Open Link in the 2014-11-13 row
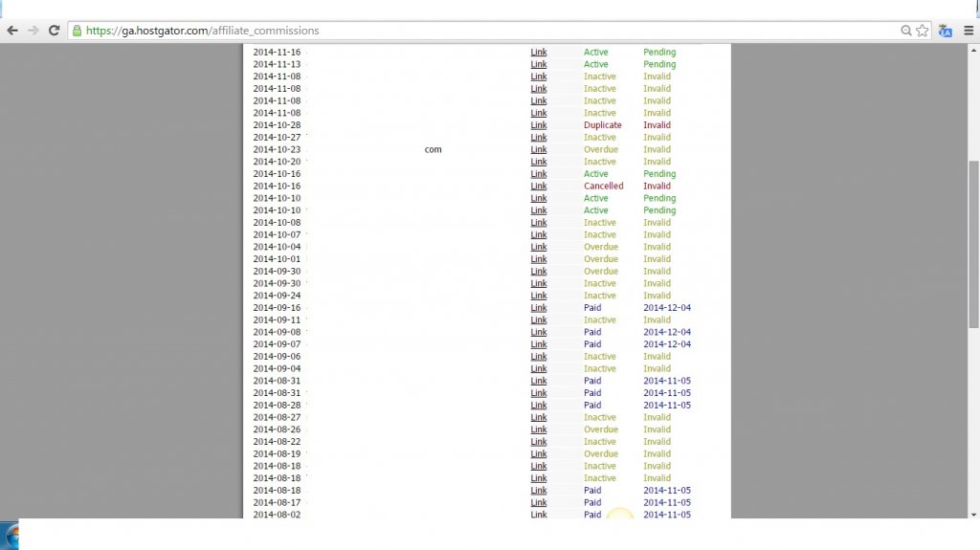 point(539,64)
